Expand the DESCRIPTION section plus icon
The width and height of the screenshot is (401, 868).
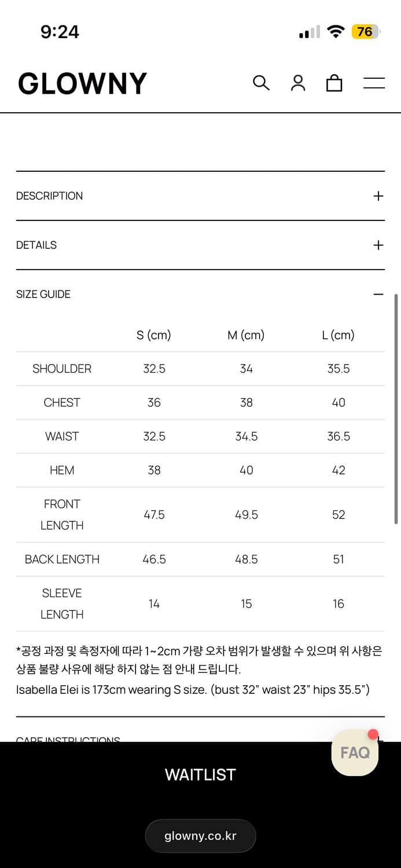[378, 196]
